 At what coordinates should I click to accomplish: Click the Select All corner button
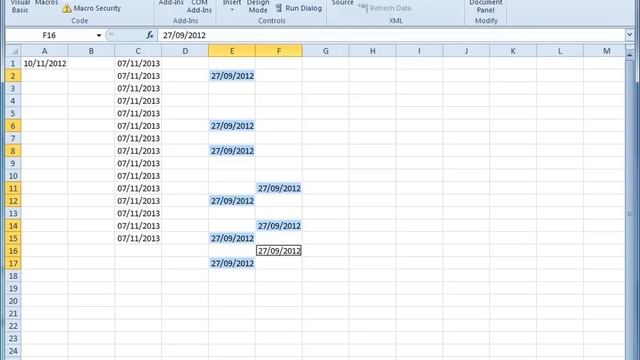click(x=13, y=51)
